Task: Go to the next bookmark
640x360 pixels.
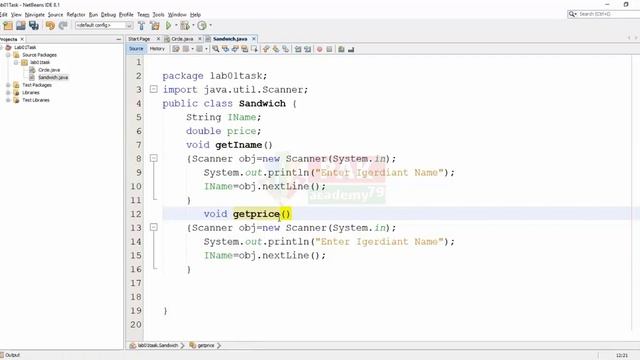Action: 276,49
